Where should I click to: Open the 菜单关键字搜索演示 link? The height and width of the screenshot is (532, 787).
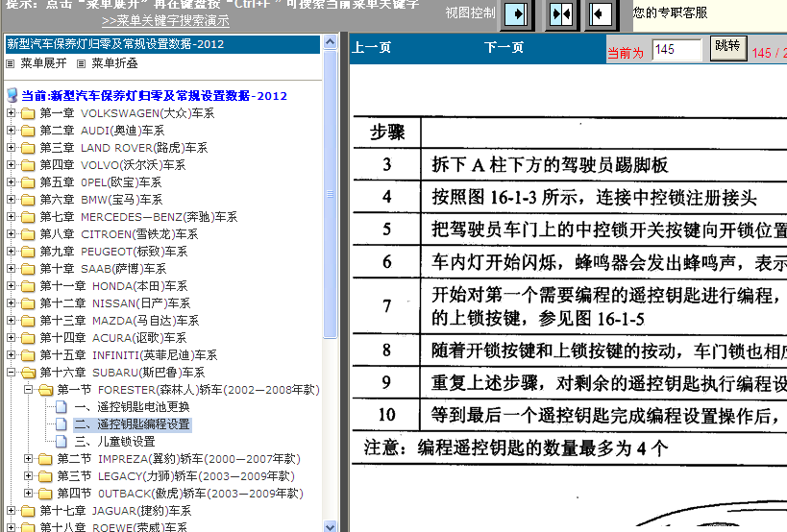tap(165, 20)
